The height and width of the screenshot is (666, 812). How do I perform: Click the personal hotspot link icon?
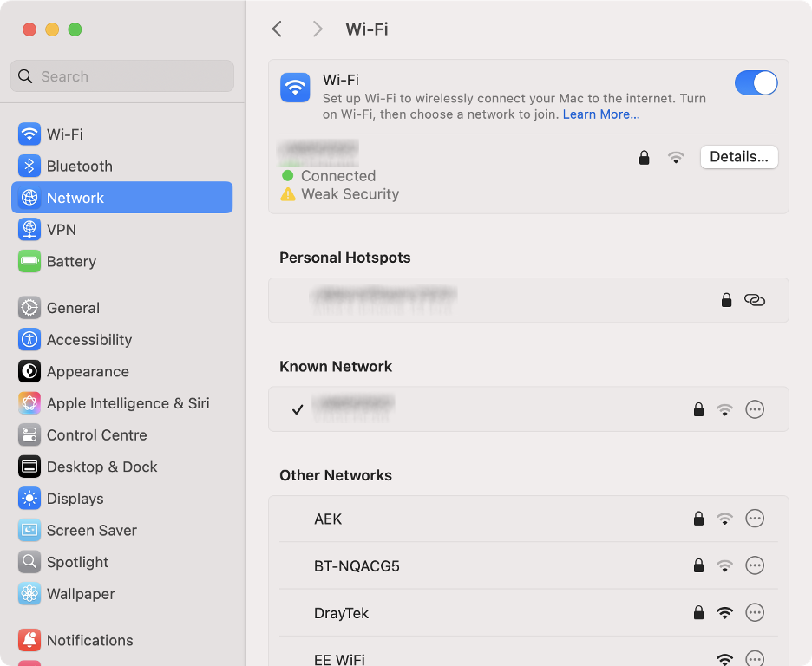755,300
